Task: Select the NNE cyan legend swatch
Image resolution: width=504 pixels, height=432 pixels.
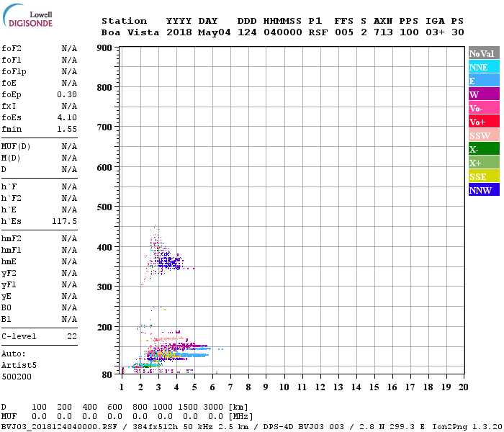Action: coord(484,67)
